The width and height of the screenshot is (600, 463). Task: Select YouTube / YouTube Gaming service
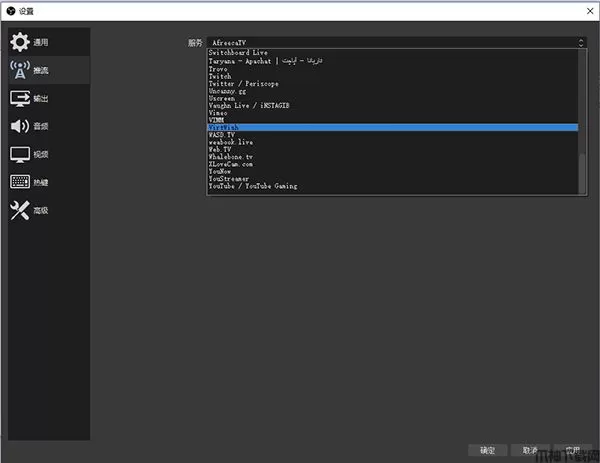[x=253, y=186]
